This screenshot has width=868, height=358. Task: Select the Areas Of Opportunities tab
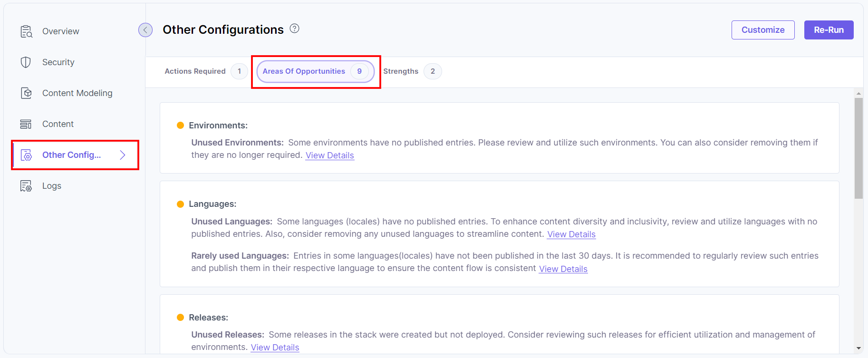tap(316, 71)
